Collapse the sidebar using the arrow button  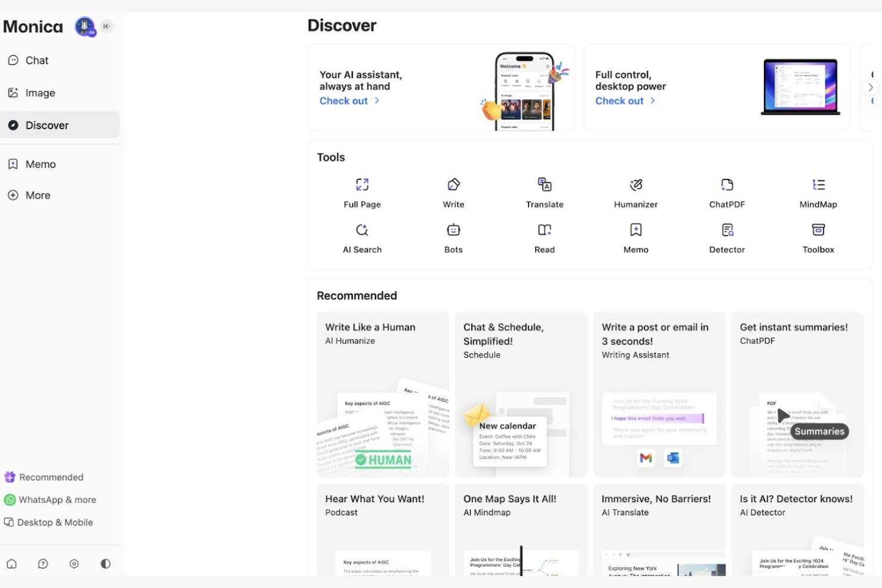point(106,26)
